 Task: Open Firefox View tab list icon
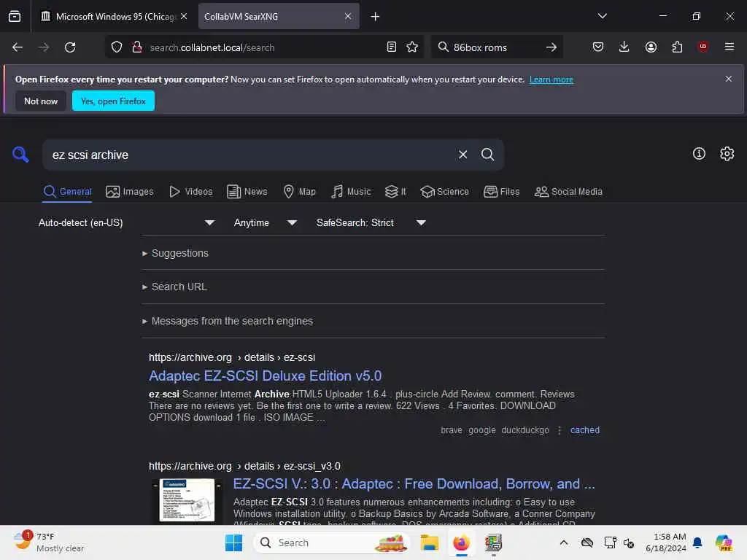click(x=15, y=16)
